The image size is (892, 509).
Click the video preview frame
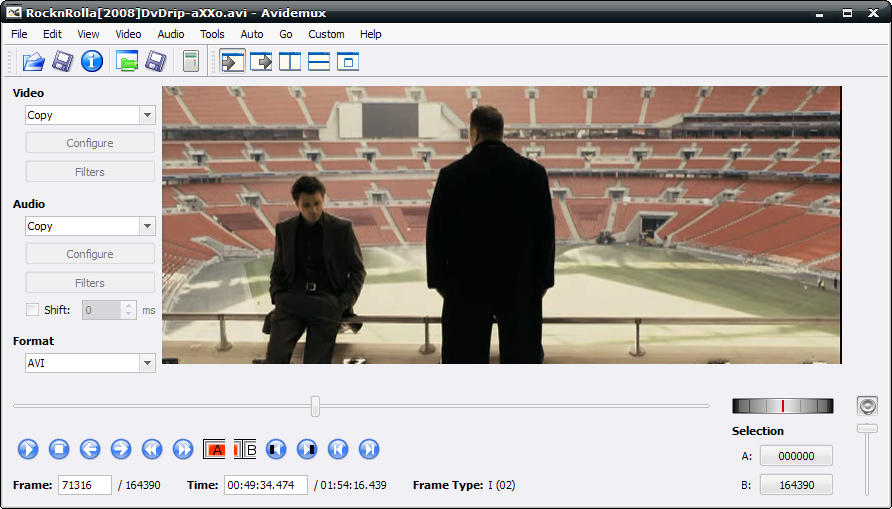pyautogui.click(x=502, y=225)
